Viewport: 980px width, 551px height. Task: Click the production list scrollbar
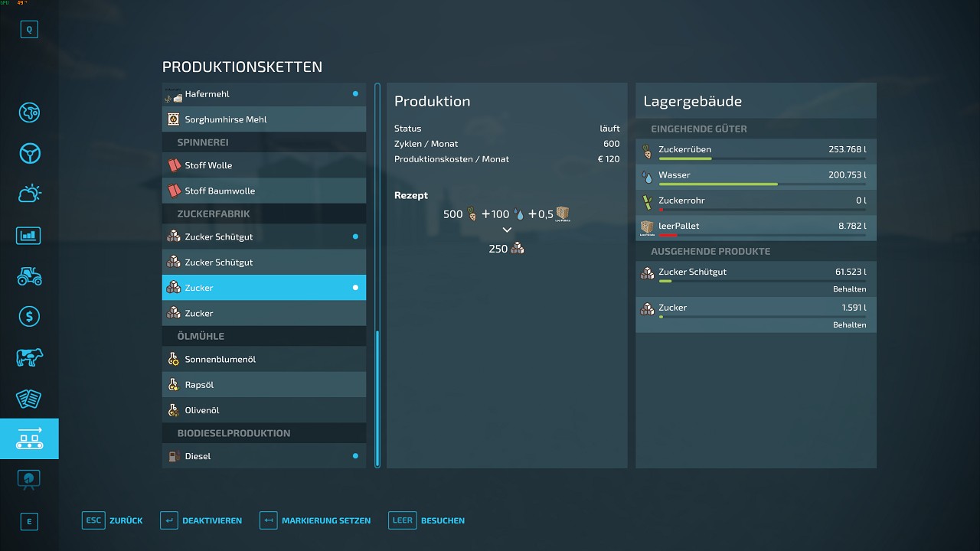click(x=377, y=397)
